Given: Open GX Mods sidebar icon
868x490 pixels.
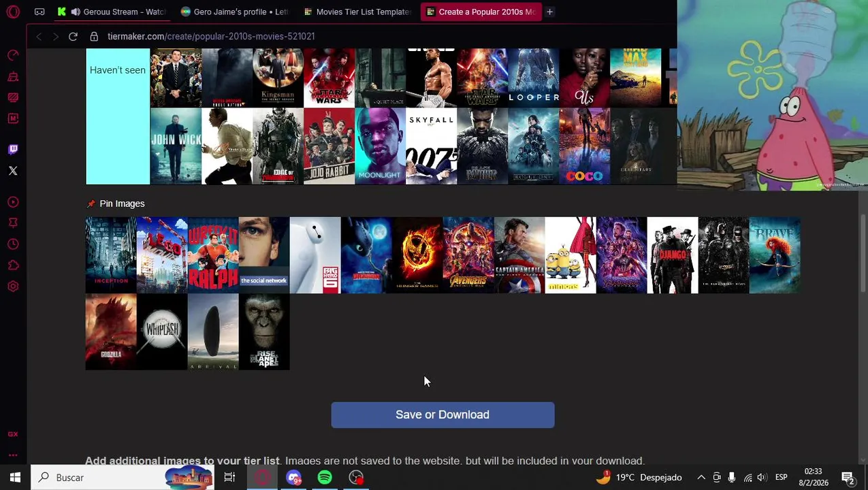Looking at the screenshot, I should click(13, 97).
